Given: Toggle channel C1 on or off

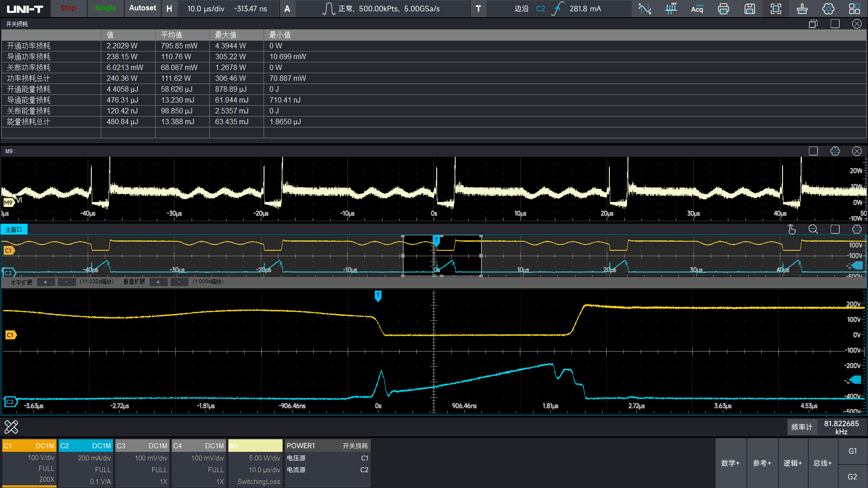Looking at the screenshot, I should [x=29, y=446].
